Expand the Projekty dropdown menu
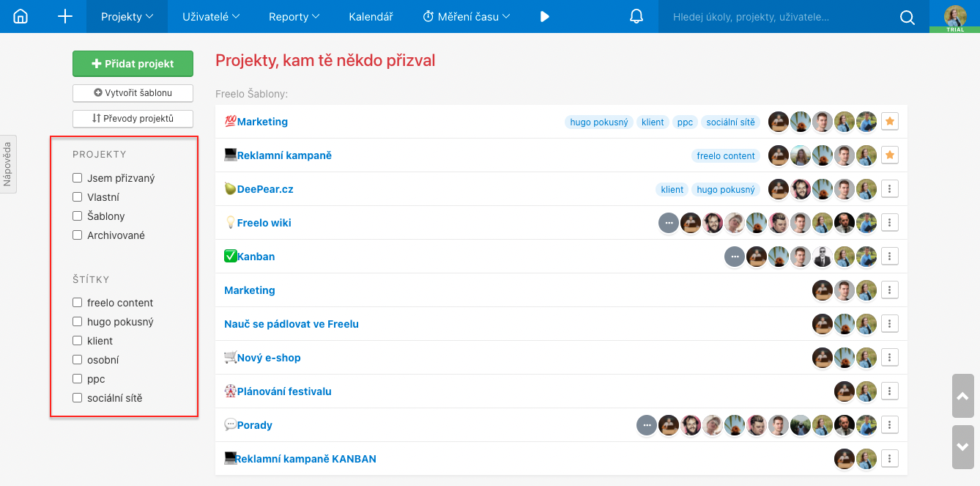 coord(127,16)
